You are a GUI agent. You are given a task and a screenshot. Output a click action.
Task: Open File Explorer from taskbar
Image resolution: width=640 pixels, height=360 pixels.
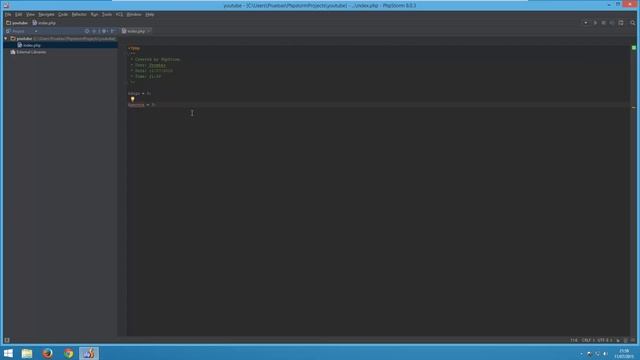coord(27,353)
